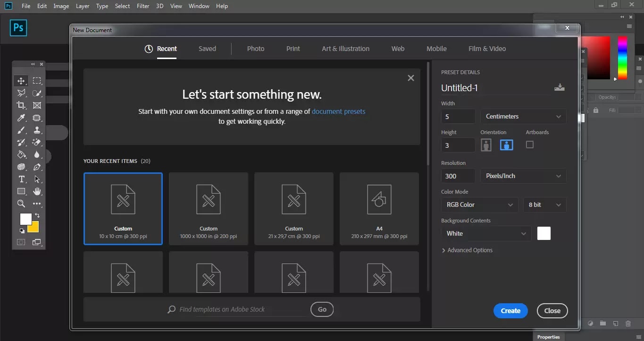The height and width of the screenshot is (341, 644).
Task: Switch to the Saved tab
Action: 207,49
